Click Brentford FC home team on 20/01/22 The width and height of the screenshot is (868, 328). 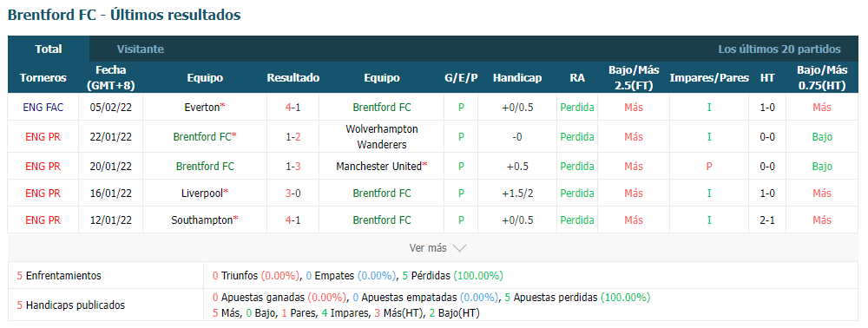[205, 166]
